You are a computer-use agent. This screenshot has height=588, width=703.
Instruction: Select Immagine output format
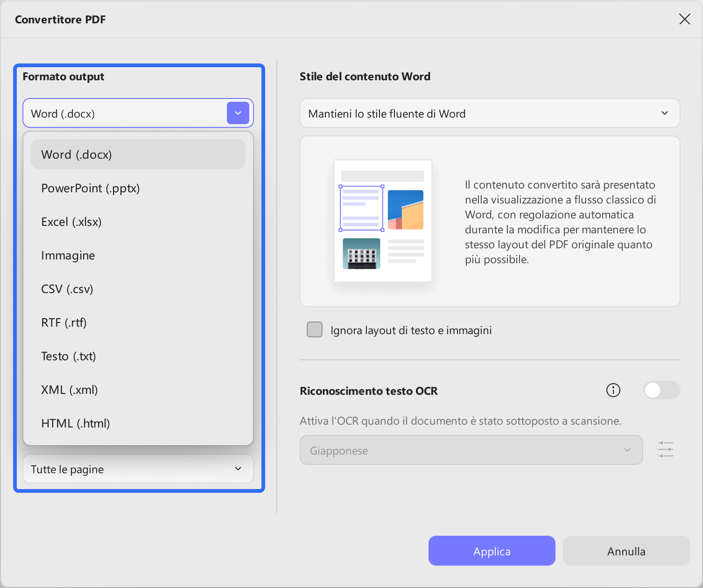tap(138, 255)
